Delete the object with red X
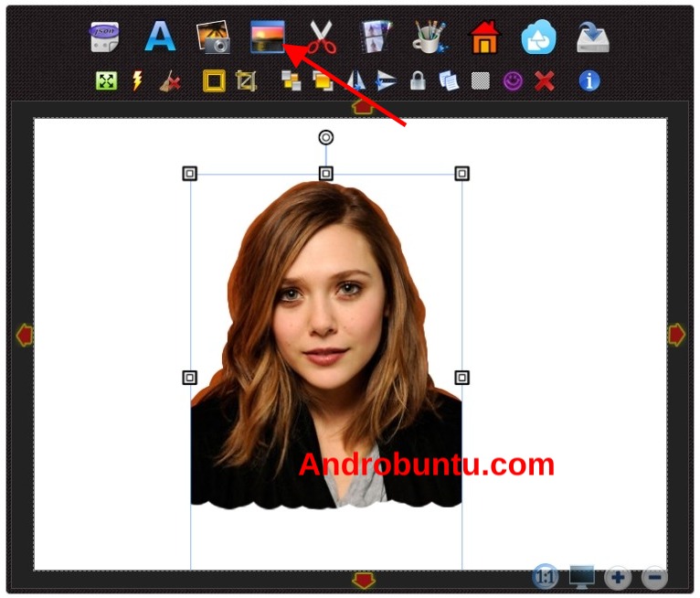700x598 pixels. click(x=545, y=81)
